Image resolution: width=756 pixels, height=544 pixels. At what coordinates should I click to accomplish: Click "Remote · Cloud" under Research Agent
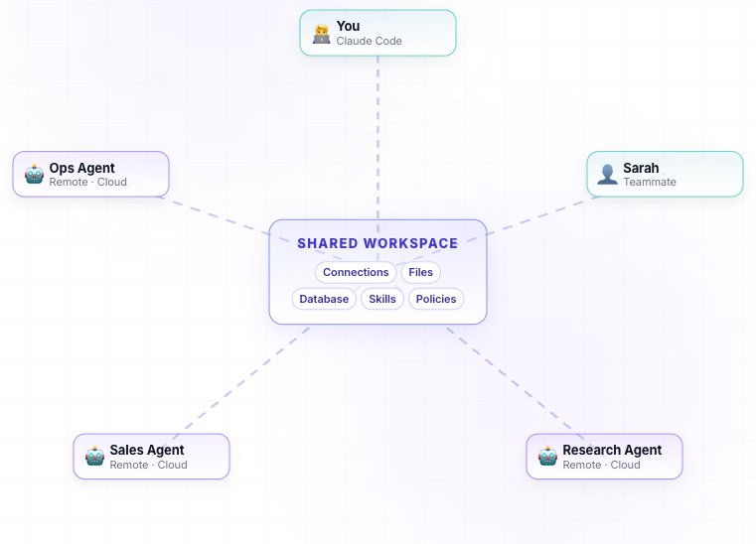tap(601, 465)
